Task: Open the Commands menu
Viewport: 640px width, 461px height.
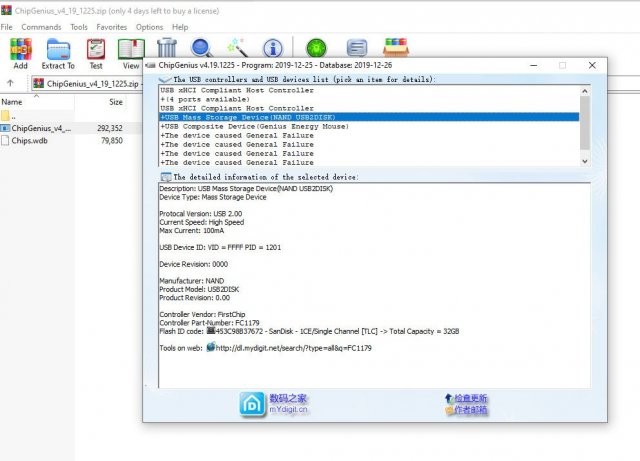Action: pyautogui.click(x=41, y=27)
